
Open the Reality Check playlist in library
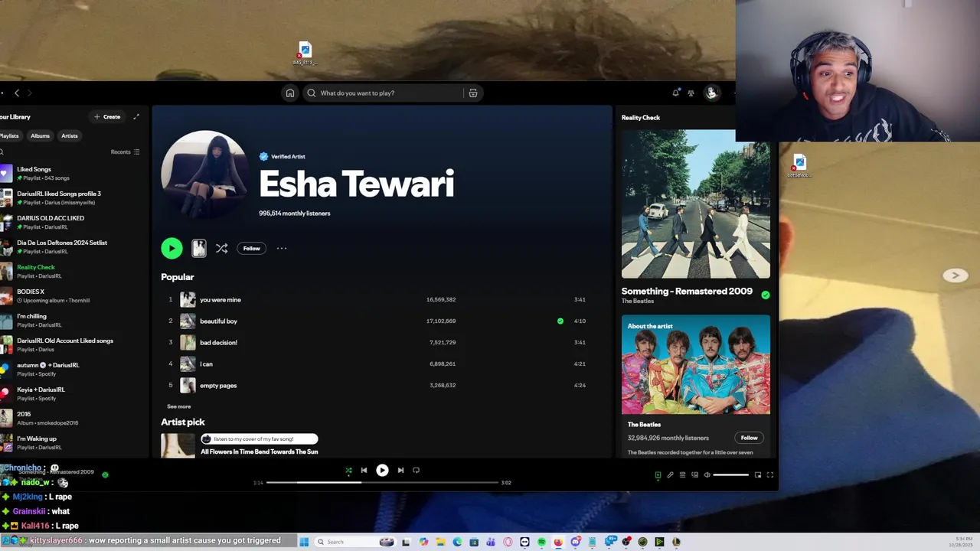(73, 272)
